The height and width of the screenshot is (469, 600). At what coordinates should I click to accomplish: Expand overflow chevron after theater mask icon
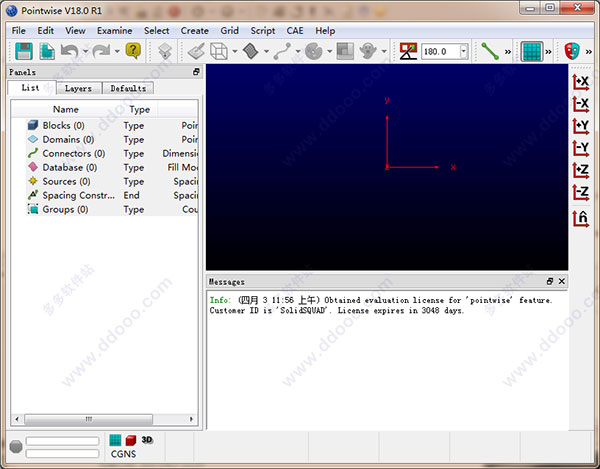coord(589,52)
